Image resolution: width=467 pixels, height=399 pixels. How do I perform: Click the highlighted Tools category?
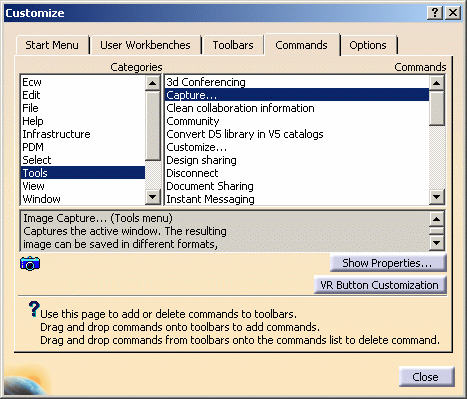click(83, 173)
